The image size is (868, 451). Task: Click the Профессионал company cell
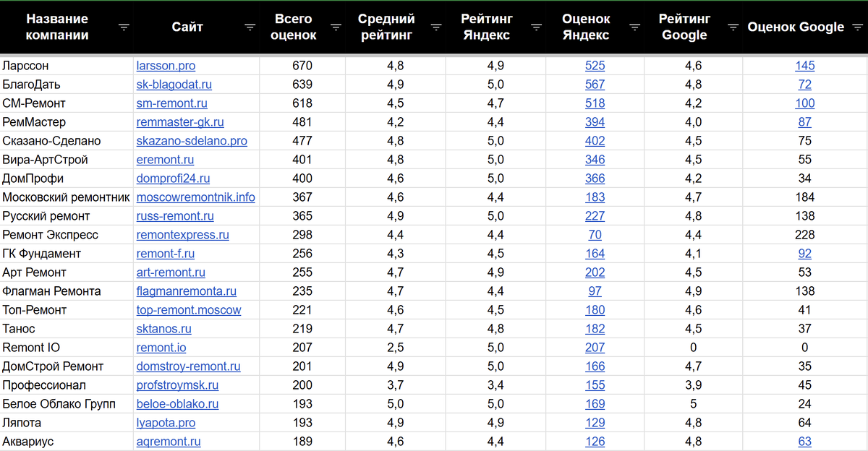[x=67, y=385]
